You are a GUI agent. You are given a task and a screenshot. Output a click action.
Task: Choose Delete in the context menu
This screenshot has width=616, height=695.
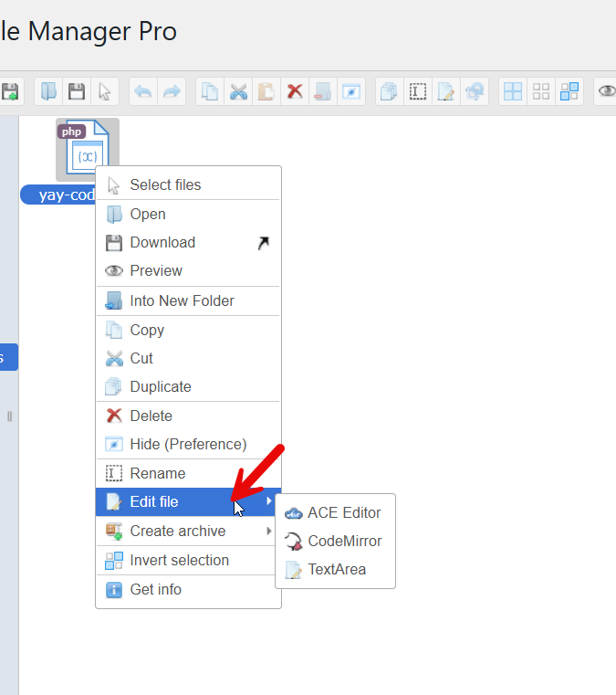coord(188,416)
